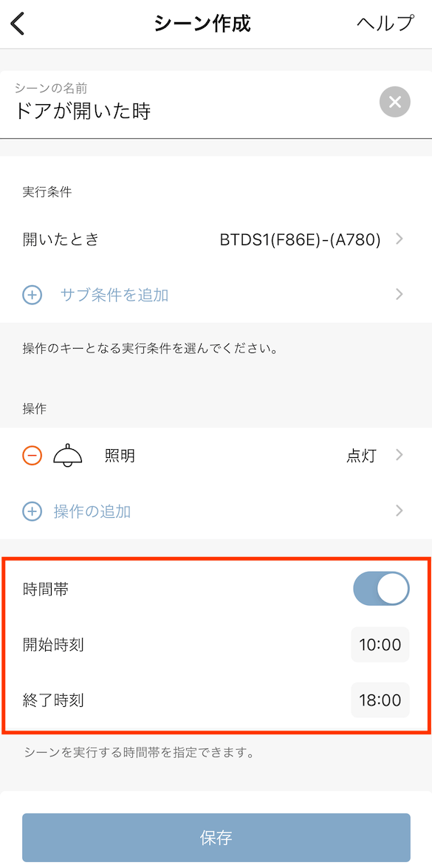432x868 pixels.
Task: Tap the 操作の追加 link text
Action: tap(92, 511)
